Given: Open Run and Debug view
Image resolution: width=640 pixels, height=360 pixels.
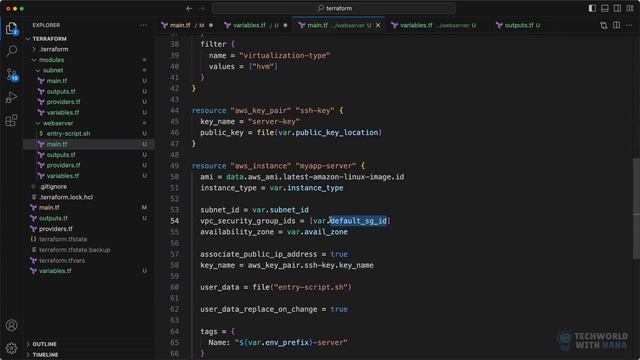Looking at the screenshot, I should pos(11,97).
